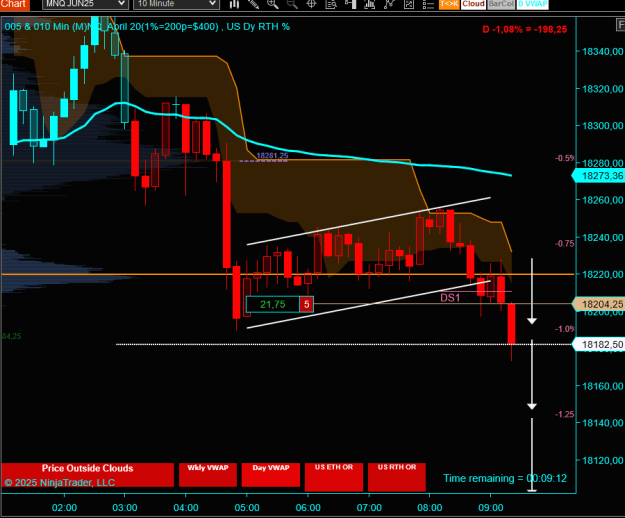Open the list-style toolbar icon
625x518 pixels.
(x=428, y=4)
